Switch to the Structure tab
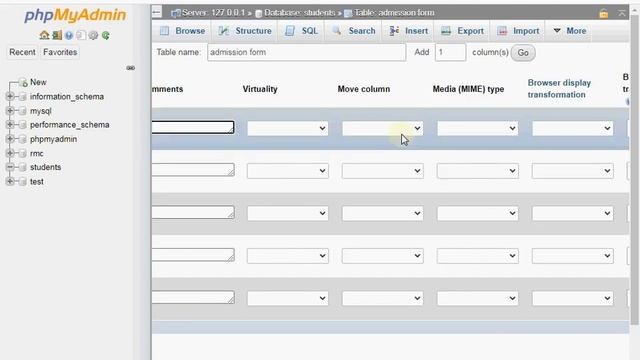The height and width of the screenshot is (360, 640). [x=245, y=31]
